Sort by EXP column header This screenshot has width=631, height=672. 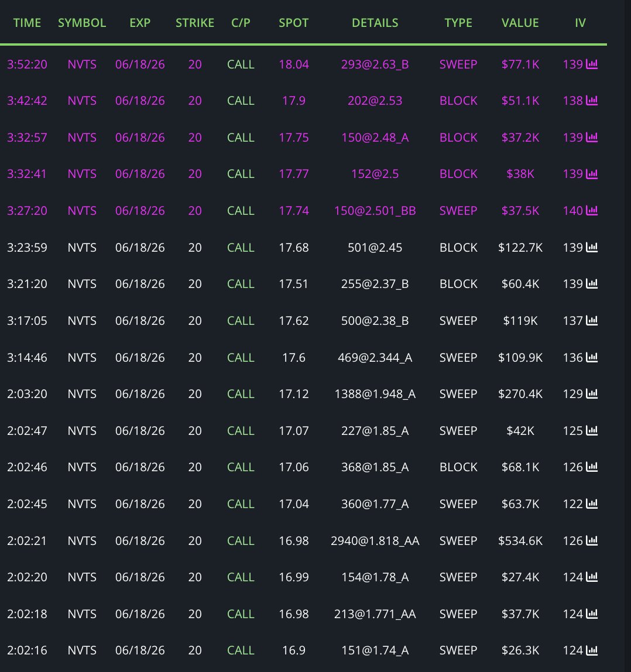point(140,23)
